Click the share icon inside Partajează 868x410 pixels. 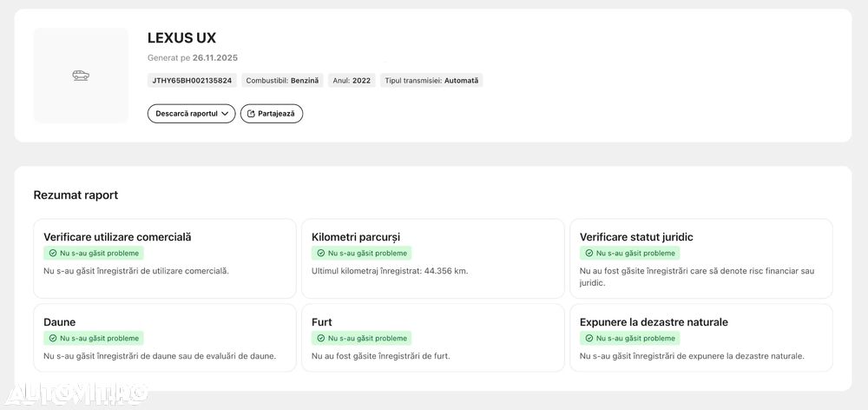tap(251, 114)
